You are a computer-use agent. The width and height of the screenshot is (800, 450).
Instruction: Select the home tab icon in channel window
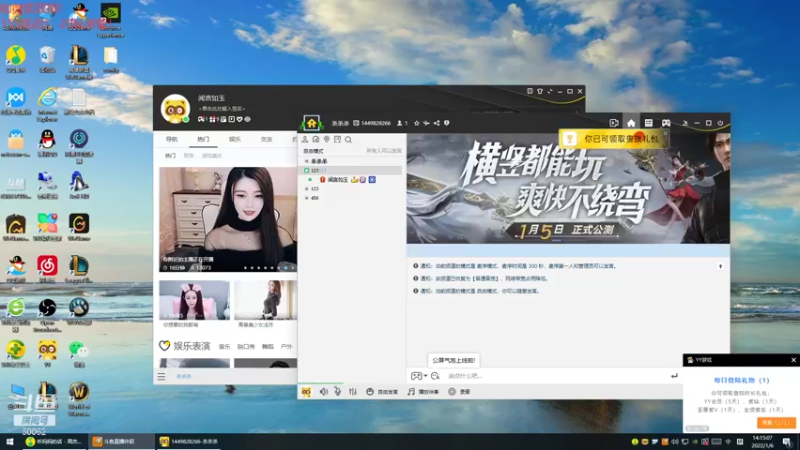tap(631, 123)
